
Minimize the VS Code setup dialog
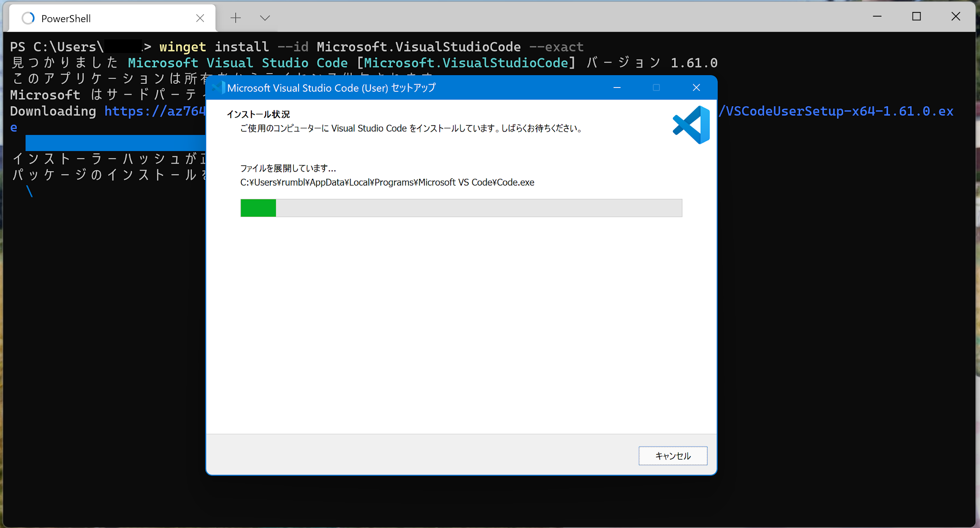click(617, 88)
